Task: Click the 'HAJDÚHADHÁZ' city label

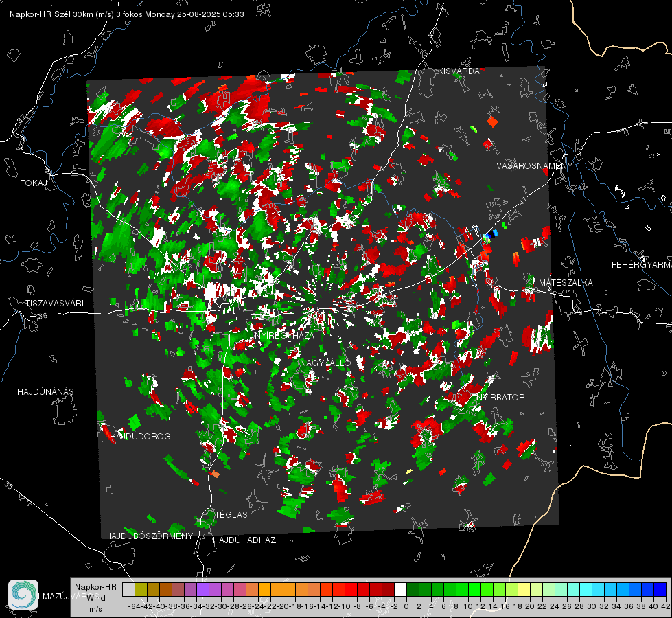Action: coord(244,540)
